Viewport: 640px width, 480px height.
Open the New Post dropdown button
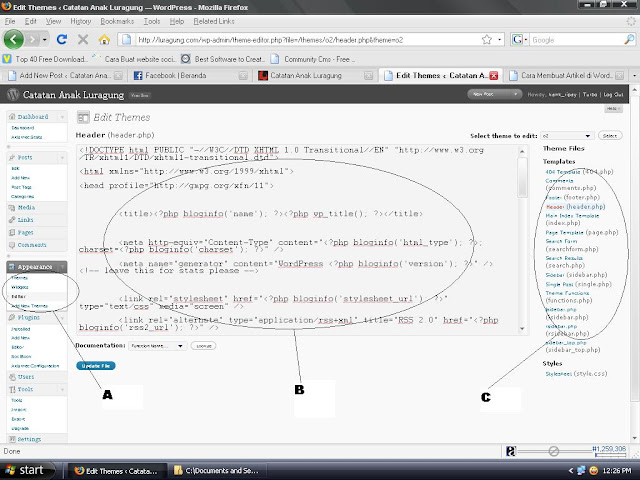point(494,94)
